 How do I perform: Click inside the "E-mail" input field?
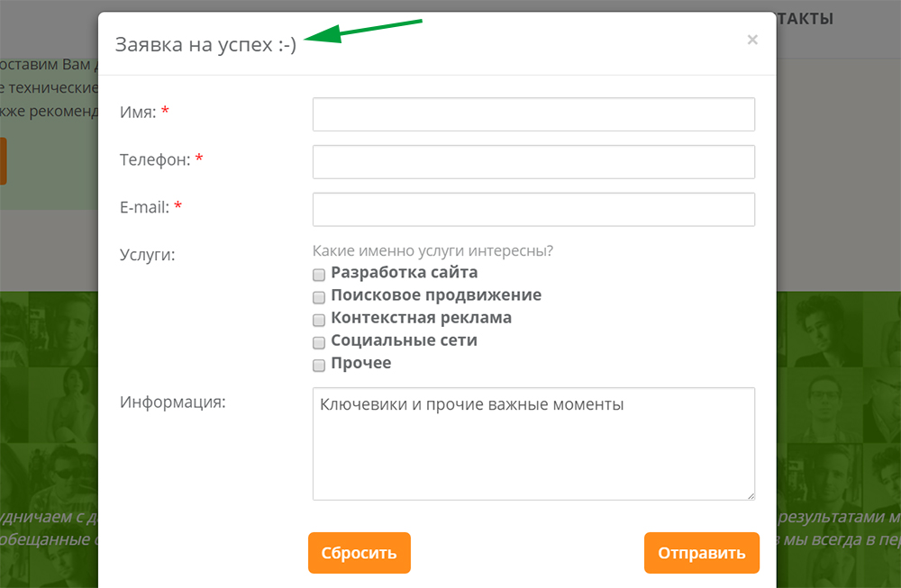click(x=533, y=209)
